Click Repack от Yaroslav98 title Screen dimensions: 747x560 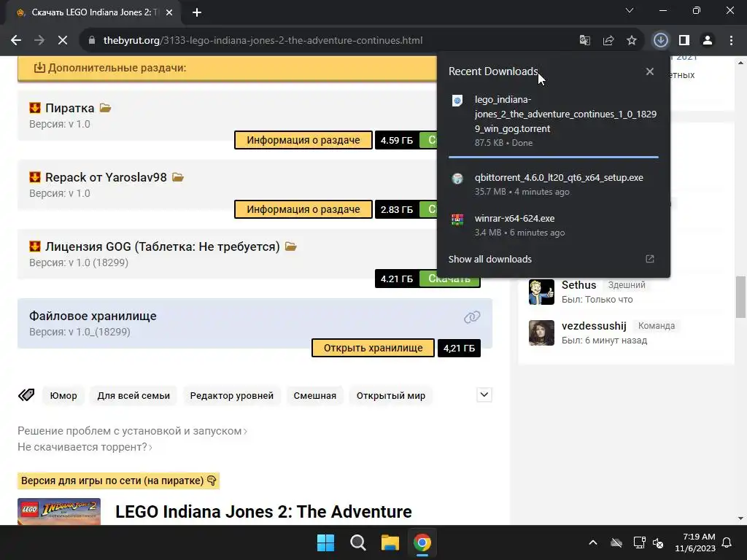click(106, 177)
